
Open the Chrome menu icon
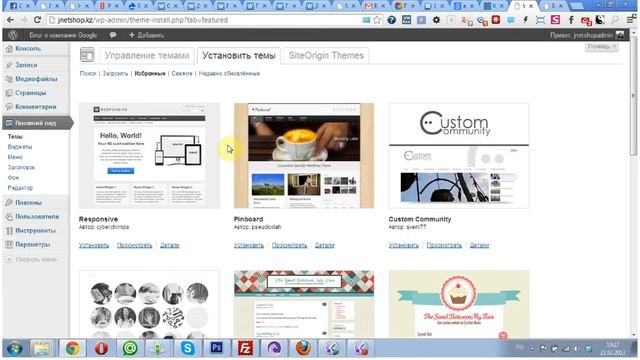(631, 20)
